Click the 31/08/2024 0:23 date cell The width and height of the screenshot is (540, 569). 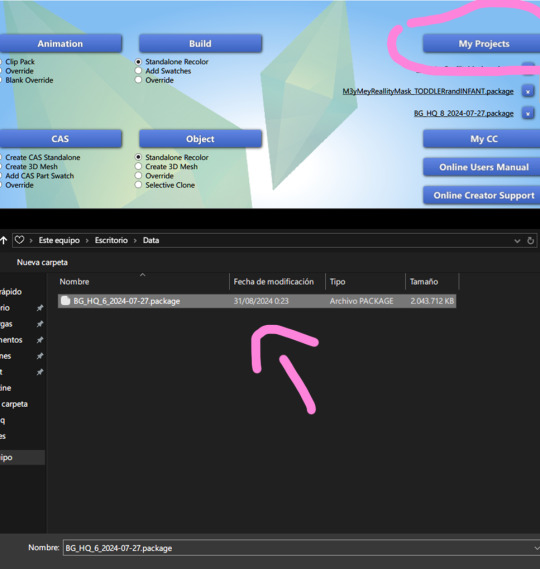coord(261,301)
